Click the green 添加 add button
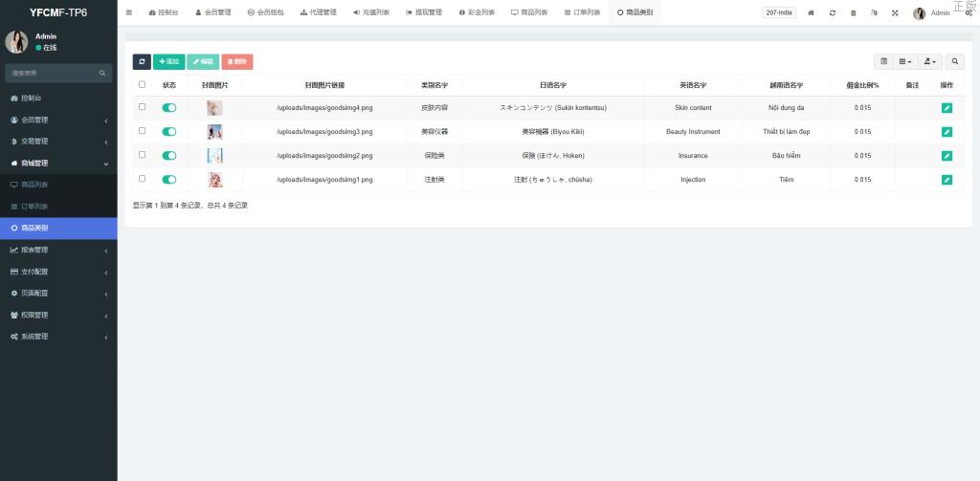Image resolution: width=980 pixels, height=481 pixels. [168, 62]
